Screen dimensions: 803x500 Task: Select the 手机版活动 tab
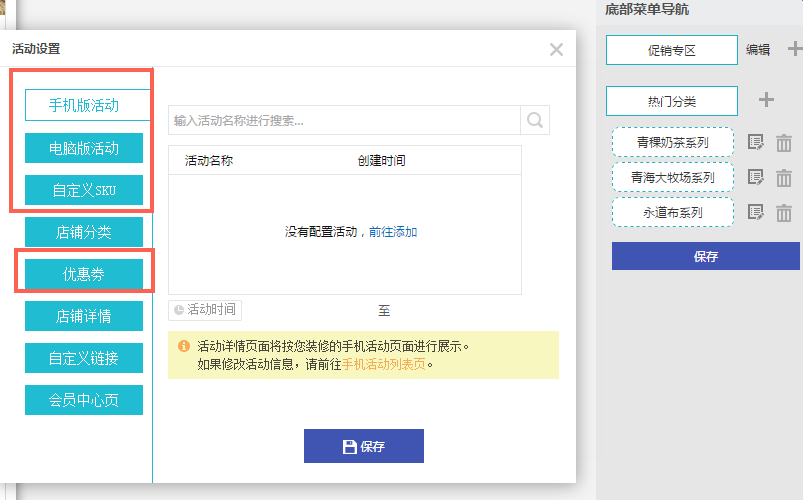pos(84,105)
